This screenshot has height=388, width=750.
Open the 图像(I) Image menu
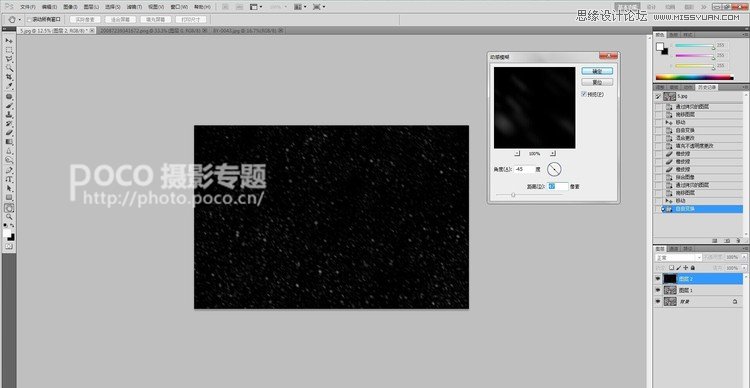70,7
